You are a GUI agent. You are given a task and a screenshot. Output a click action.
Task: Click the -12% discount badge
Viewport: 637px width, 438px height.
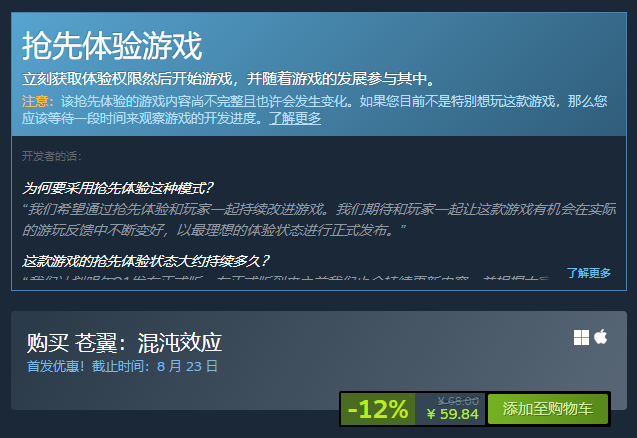coord(378,409)
